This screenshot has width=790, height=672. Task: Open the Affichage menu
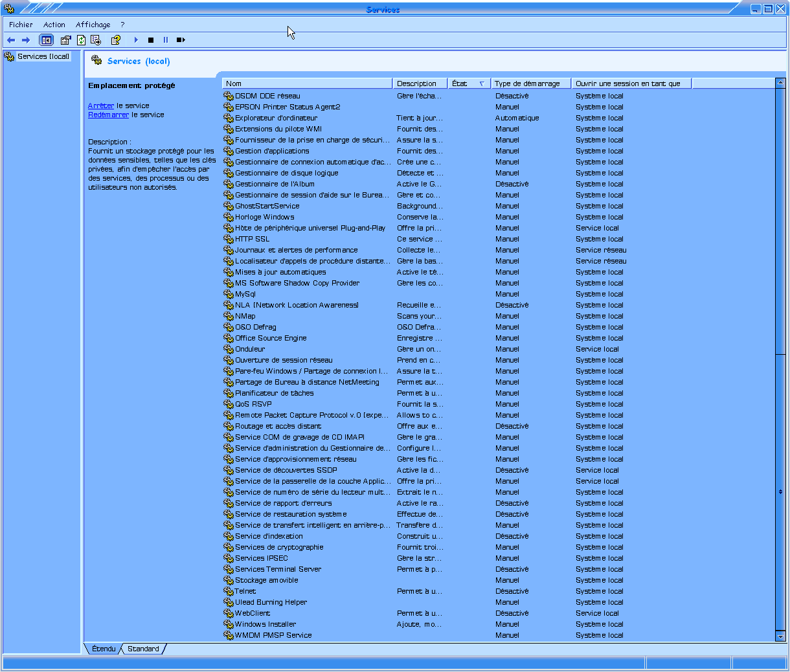click(x=93, y=25)
